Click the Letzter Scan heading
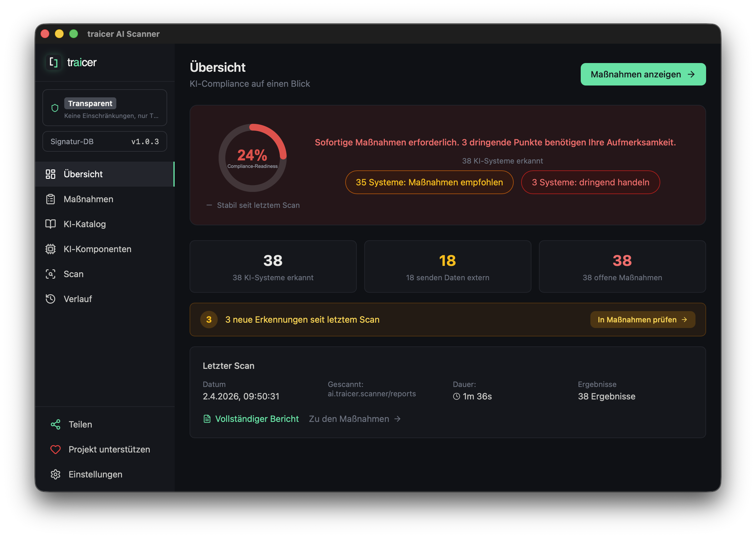Viewport: 756px width, 538px height. pyautogui.click(x=228, y=366)
